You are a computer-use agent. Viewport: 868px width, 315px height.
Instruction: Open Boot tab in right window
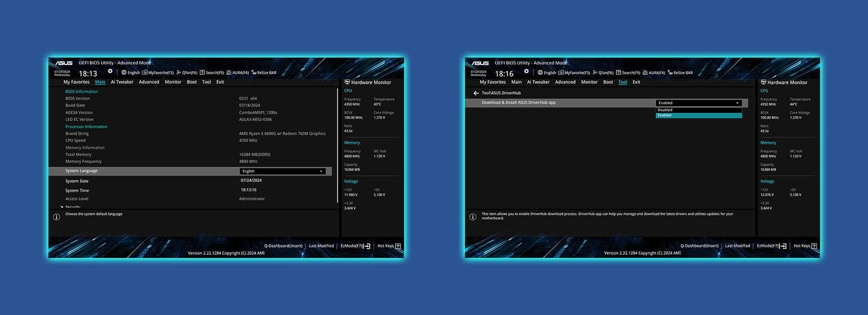tap(608, 82)
